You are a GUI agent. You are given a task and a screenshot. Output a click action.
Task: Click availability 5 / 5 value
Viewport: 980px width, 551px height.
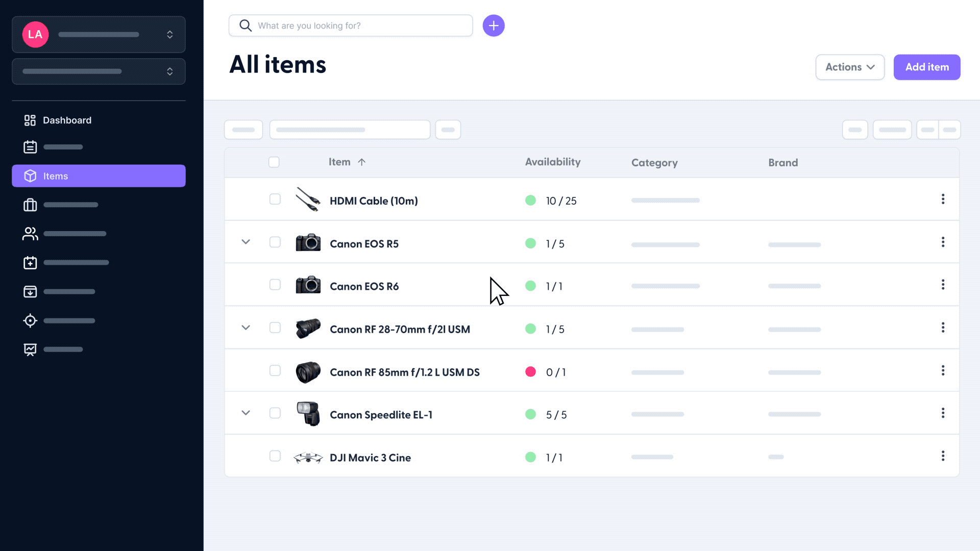tap(556, 415)
